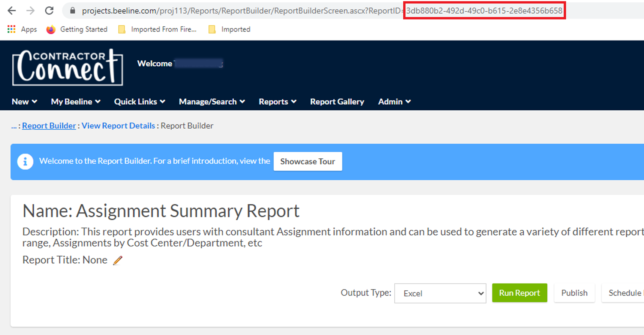Click the pencil icon to edit Report Title
This screenshot has height=335, width=644.
coord(118,260)
